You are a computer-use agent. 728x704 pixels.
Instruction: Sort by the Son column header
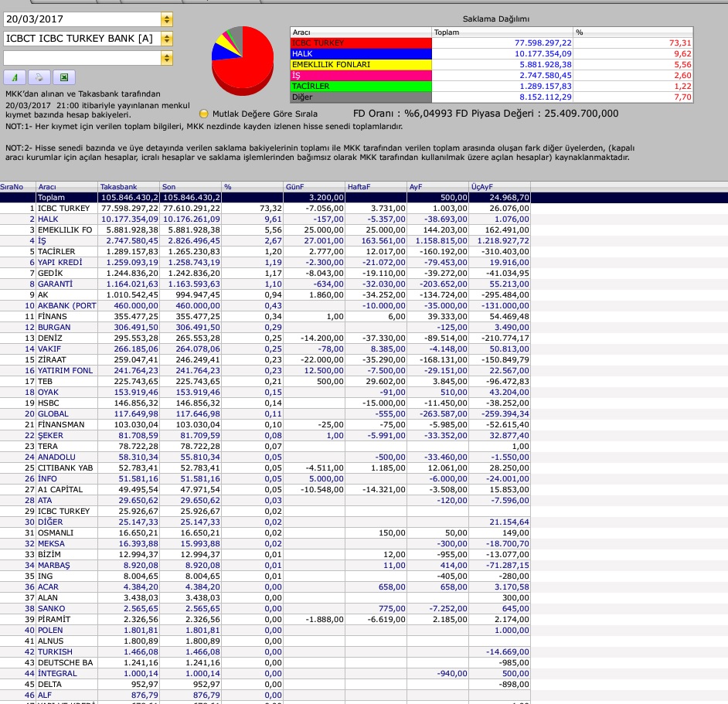coord(190,187)
